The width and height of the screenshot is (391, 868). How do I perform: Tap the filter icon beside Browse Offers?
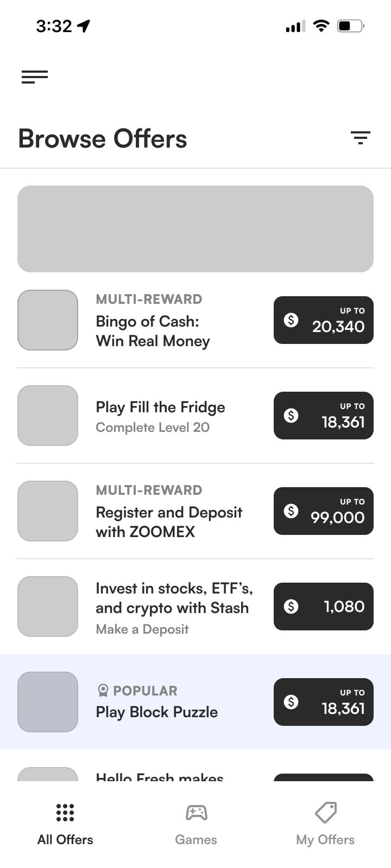(360, 138)
